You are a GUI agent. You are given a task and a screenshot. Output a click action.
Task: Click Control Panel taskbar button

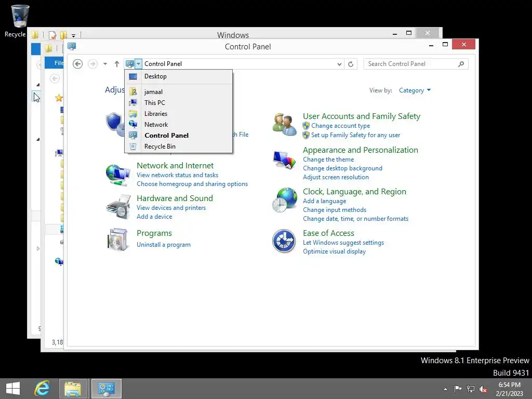(x=106, y=389)
